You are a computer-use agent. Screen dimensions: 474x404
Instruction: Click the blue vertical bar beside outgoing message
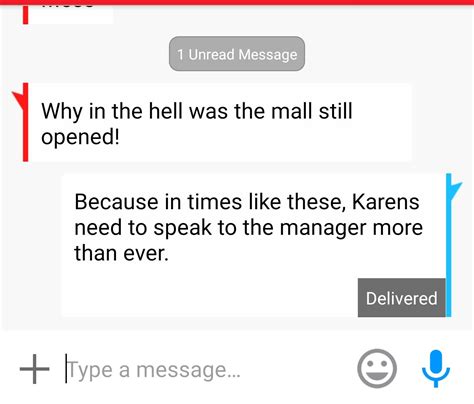449,245
